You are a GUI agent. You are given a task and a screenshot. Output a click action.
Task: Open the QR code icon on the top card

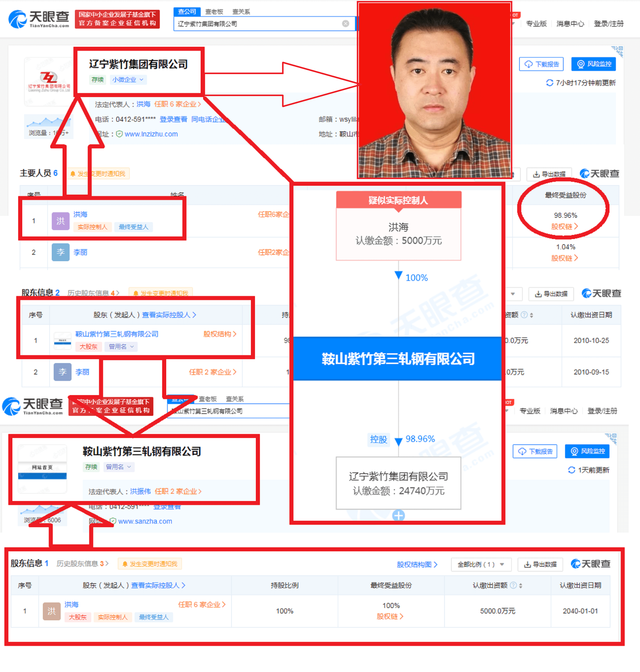tap(618, 51)
